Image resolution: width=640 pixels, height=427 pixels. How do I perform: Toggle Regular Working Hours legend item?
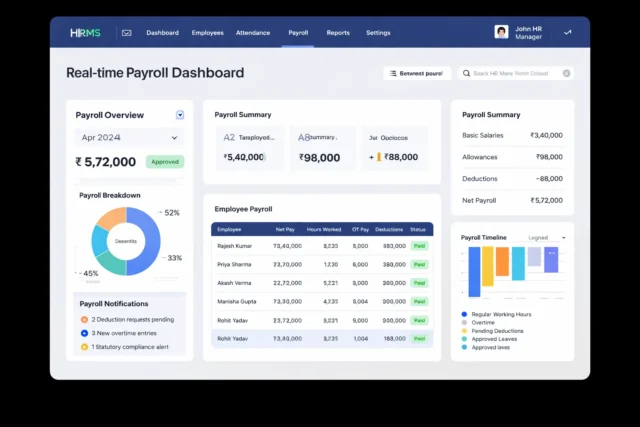(x=496, y=314)
